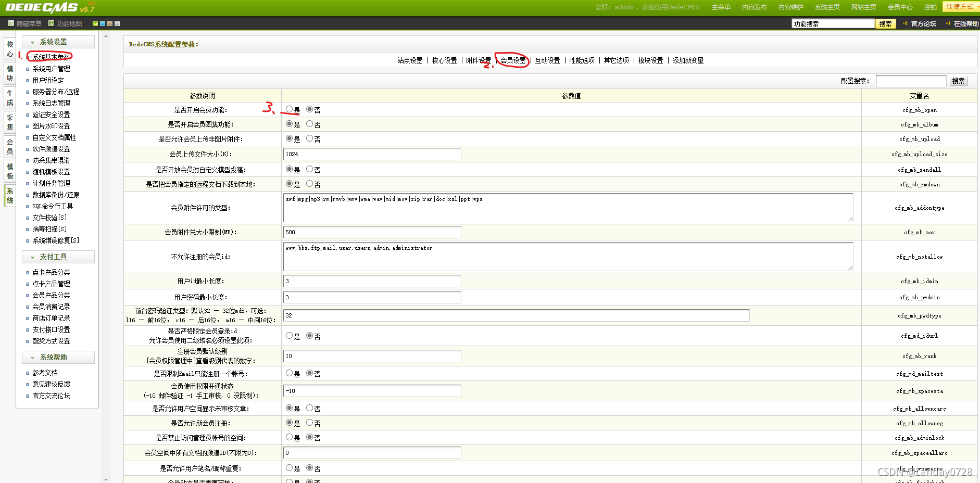Click the 隐藏菜单 hide-menu icon

11,23
